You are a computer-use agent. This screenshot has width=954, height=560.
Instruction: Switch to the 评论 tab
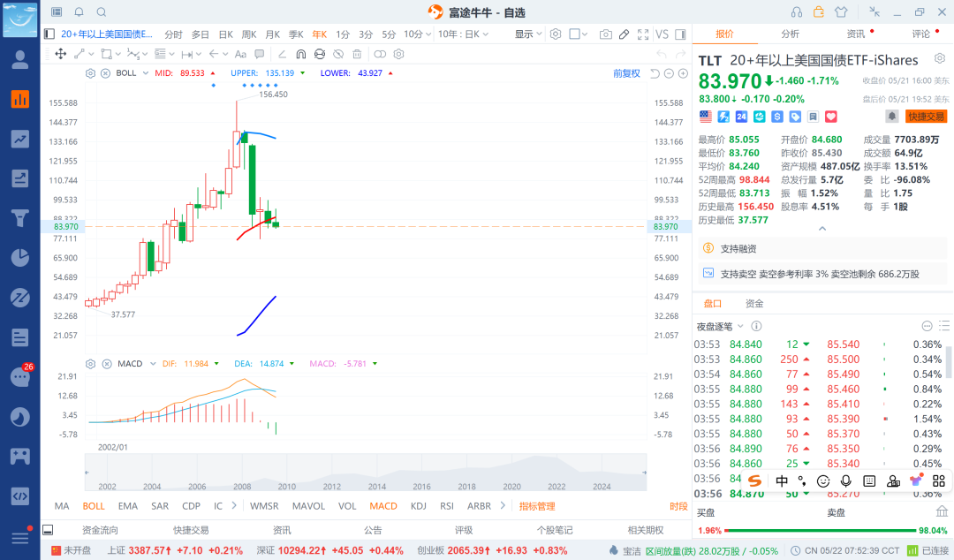921,34
